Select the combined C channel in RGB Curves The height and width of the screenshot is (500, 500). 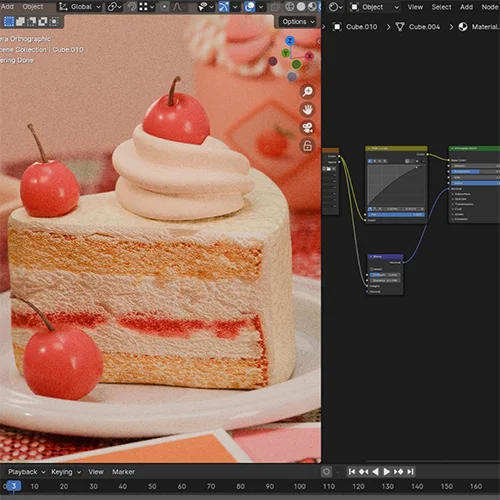coord(370,161)
